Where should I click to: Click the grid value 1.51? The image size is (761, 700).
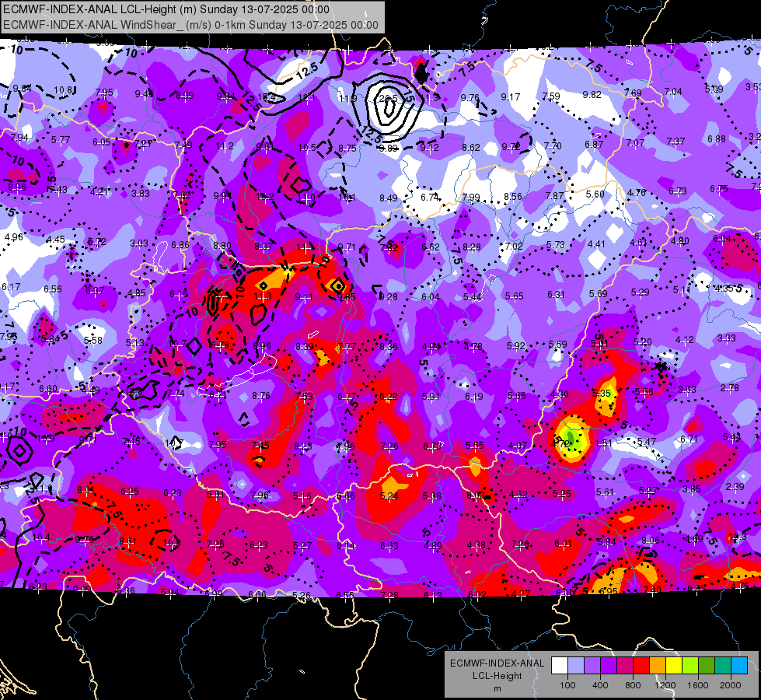(604, 443)
